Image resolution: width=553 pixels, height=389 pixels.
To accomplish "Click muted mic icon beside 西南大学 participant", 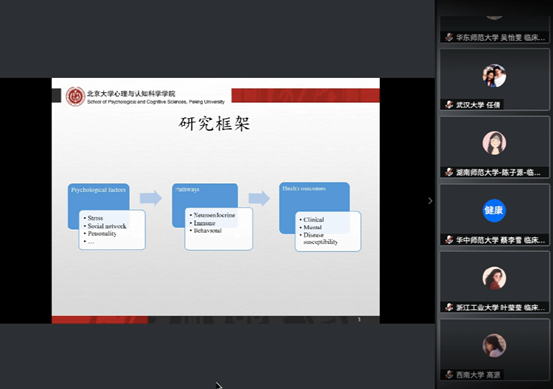I will click(449, 375).
